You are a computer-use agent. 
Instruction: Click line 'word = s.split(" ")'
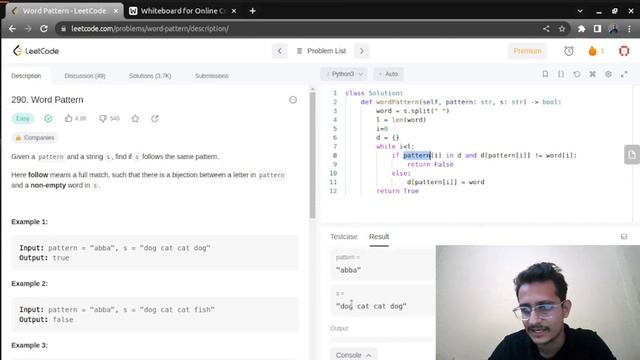point(412,111)
